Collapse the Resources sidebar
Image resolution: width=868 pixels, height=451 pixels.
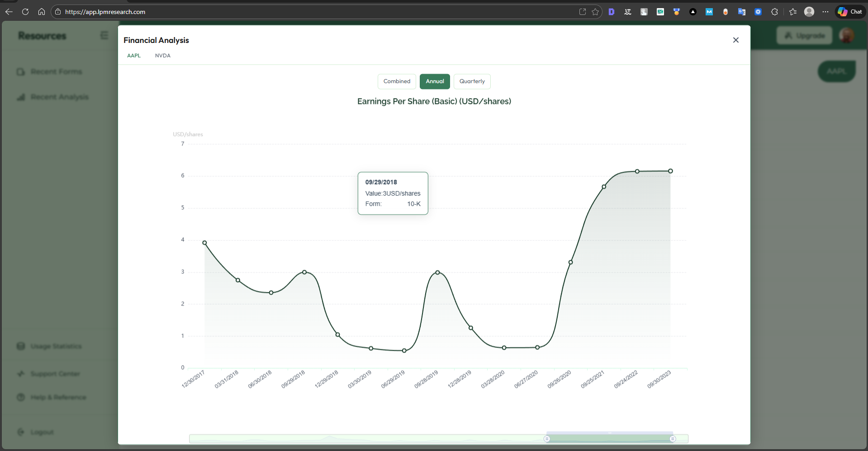[104, 35]
